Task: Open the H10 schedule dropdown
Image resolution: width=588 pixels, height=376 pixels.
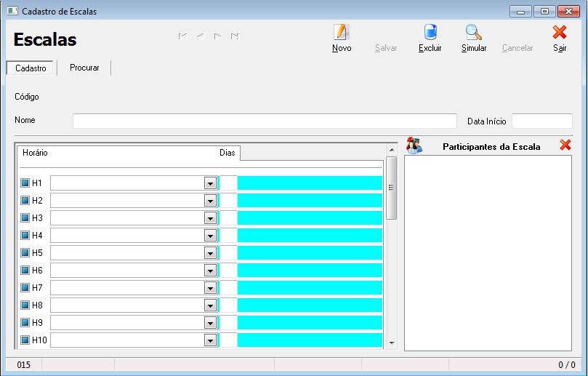Action: pyautogui.click(x=210, y=340)
